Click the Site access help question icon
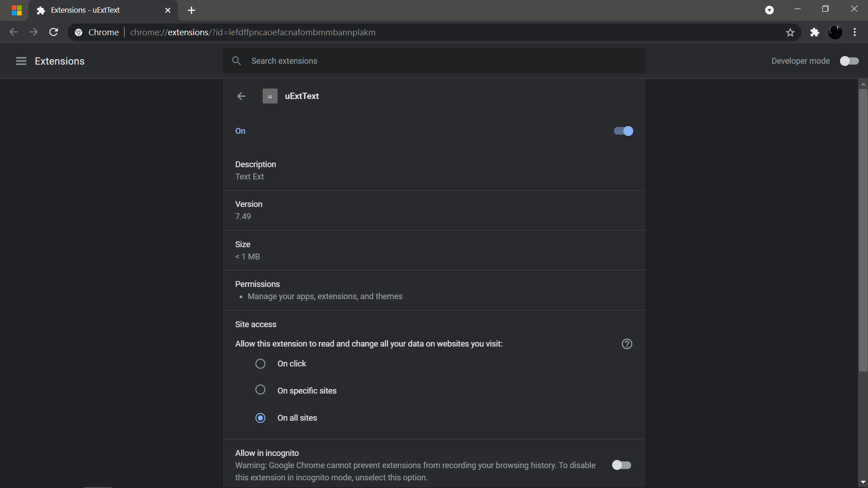Screen dimensions: 868x488 point(627,344)
